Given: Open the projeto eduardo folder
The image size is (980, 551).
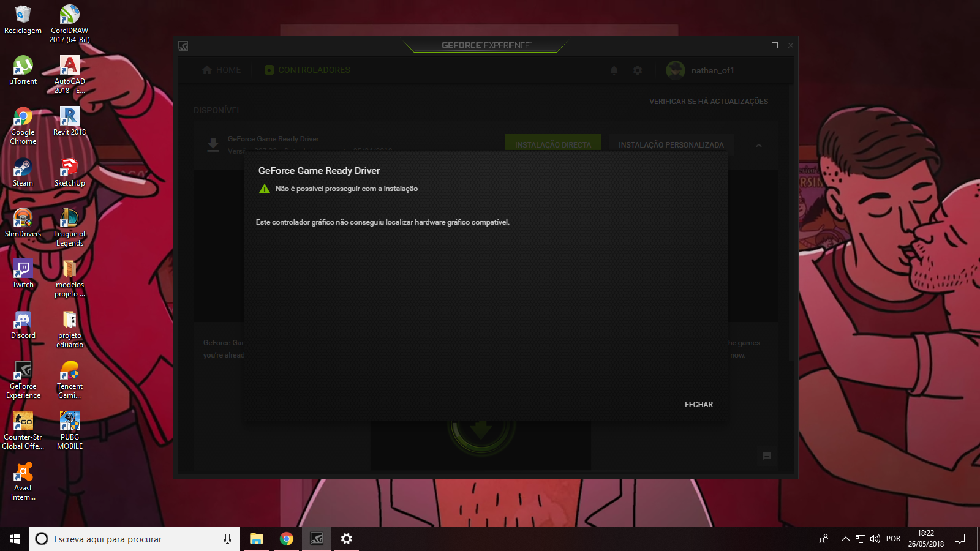Looking at the screenshot, I should [70, 328].
